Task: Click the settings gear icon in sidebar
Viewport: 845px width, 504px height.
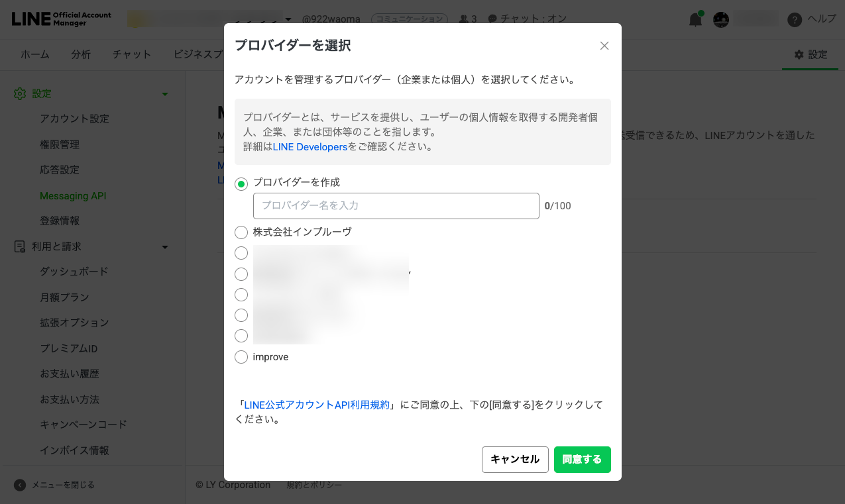Action: tap(20, 94)
